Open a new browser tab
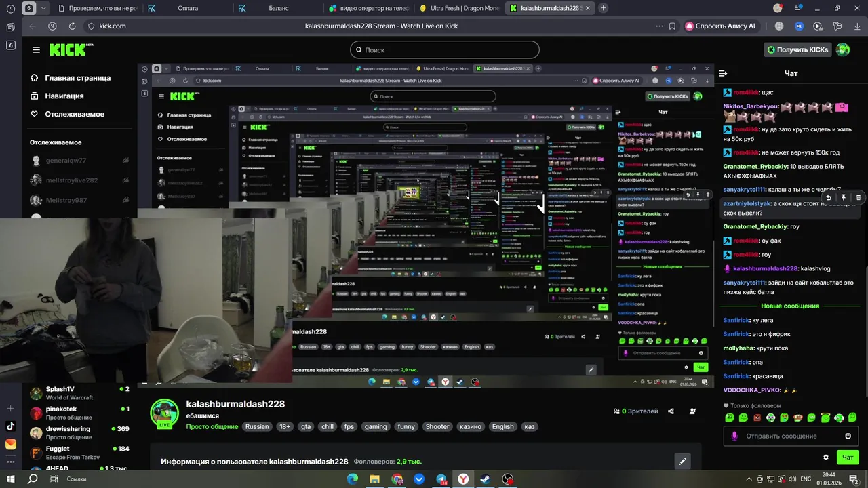This screenshot has height=488, width=868. click(603, 8)
